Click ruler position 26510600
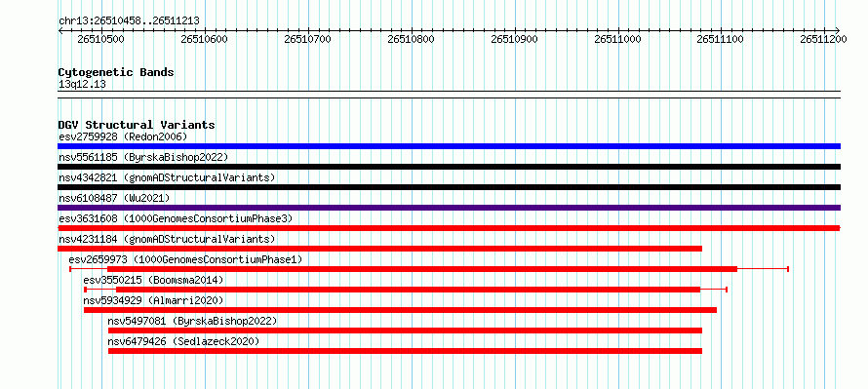868x389 pixels. click(x=205, y=39)
